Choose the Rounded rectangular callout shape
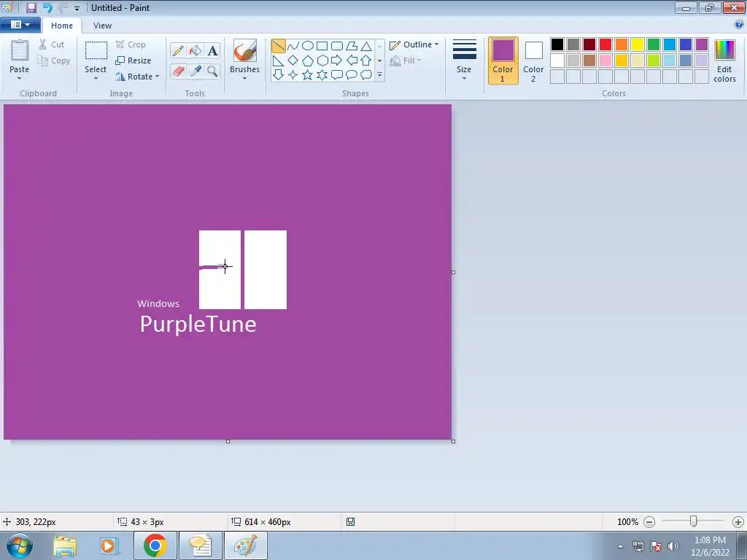 point(337,75)
